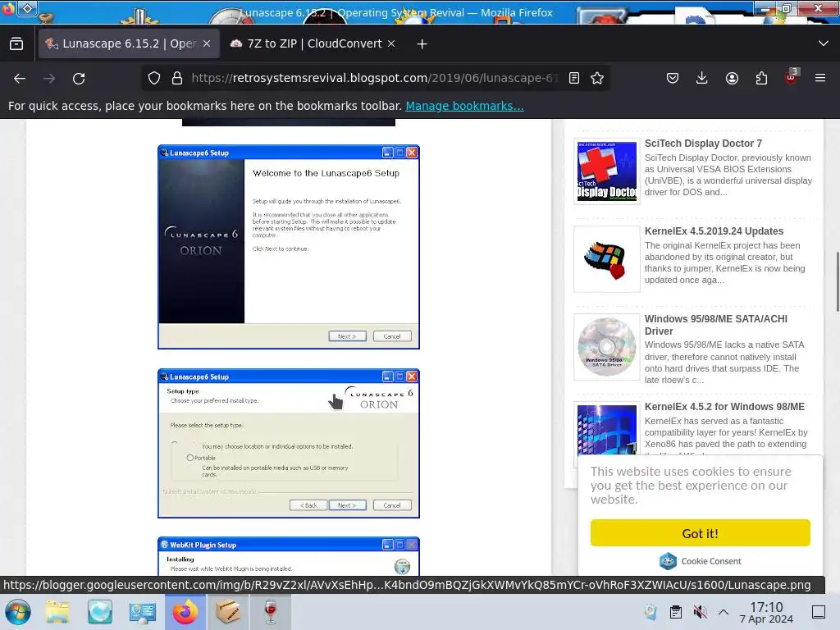This screenshot has width=840, height=630.
Task: Open a new tab with plus button
Action: coord(422,44)
